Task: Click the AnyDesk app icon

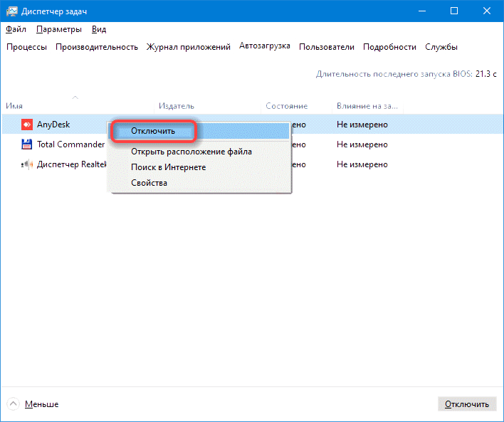Action: pos(26,125)
